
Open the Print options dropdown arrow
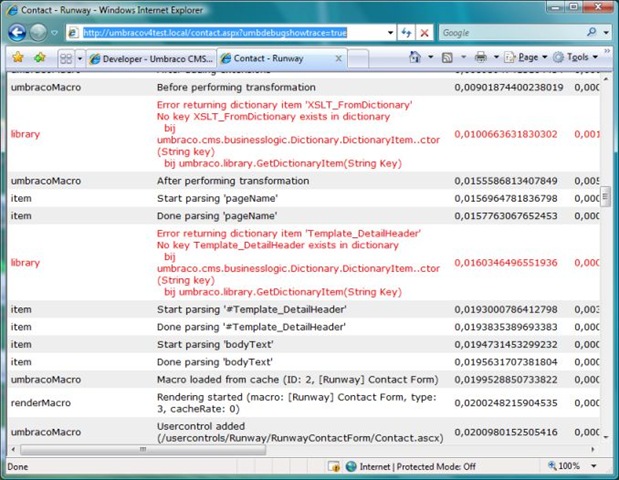496,57
